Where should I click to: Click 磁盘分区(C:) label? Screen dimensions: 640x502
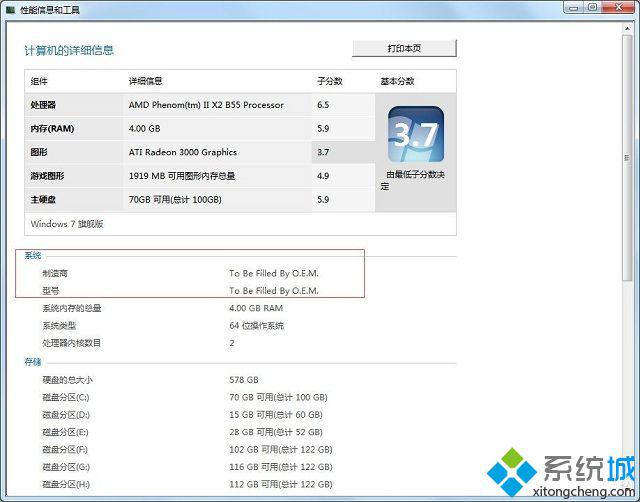pos(66,397)
